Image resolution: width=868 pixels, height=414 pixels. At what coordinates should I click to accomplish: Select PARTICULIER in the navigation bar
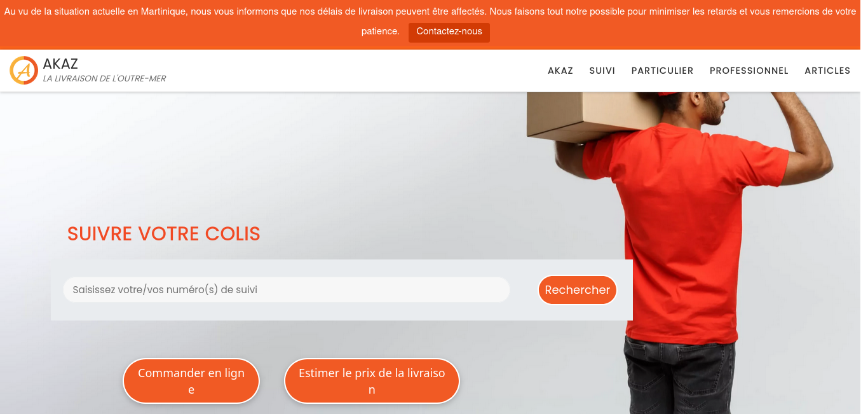click(662, 71)
